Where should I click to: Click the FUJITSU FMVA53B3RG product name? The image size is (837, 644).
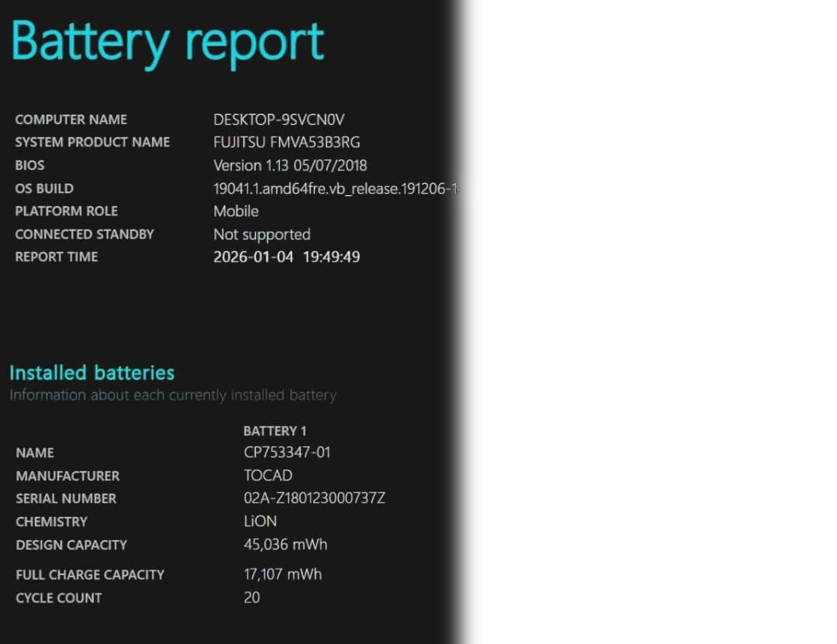[x=286, y=142]
